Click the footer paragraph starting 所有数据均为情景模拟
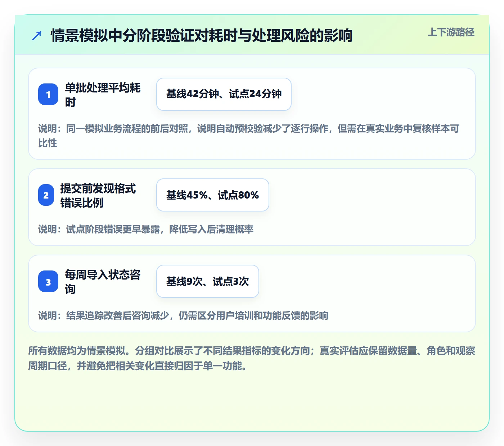 tap(252, 358)
